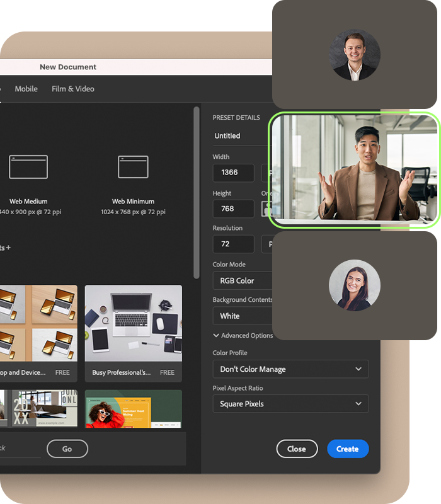Click the Width field showing 1366

tap(233, 173)
